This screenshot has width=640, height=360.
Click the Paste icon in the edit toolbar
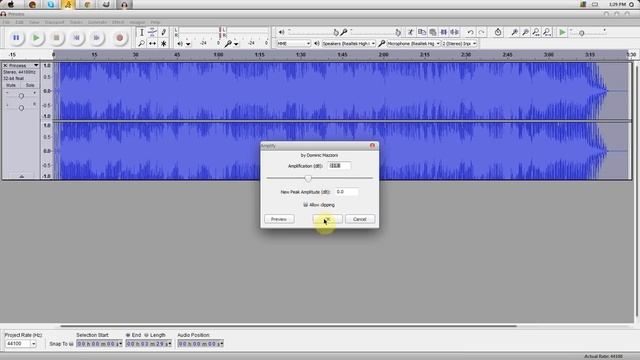click(433, 32)
